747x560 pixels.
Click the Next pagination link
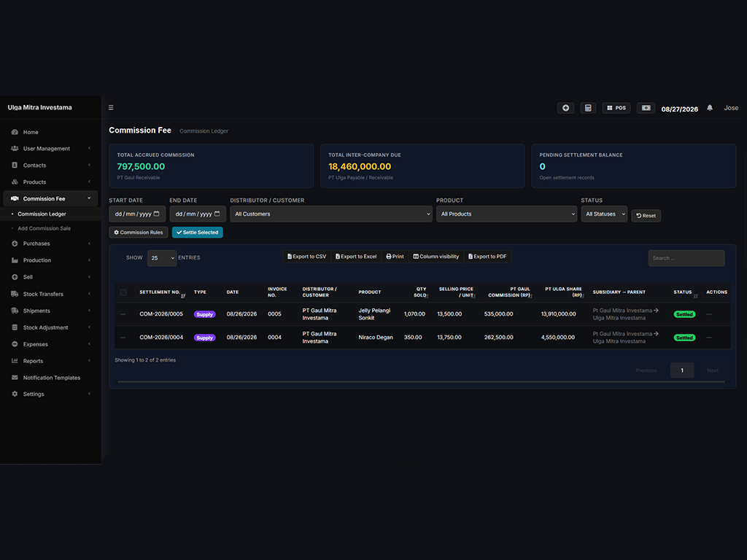(713, 370)
